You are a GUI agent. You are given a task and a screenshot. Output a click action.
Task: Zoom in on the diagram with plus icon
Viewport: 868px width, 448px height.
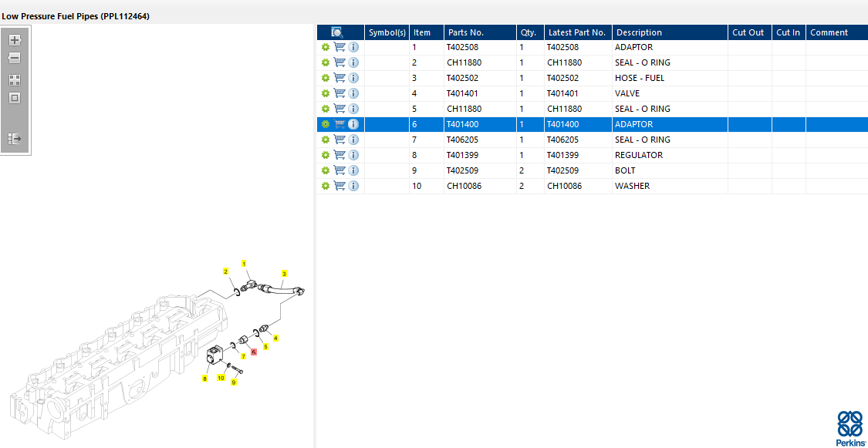point(15,40)
